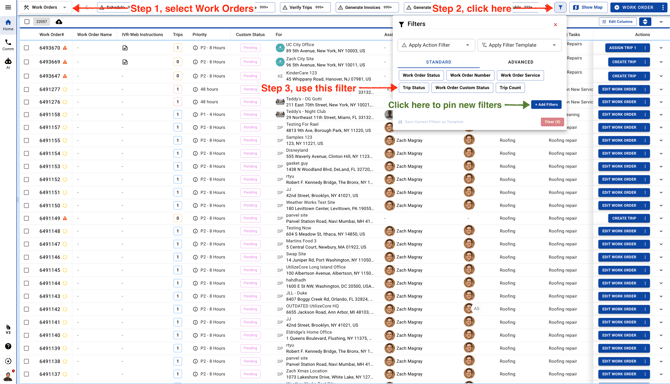This screenshot has height=384, width=670.
Task: Select checkbox for order 6491158
Action: tap(26, 114)
